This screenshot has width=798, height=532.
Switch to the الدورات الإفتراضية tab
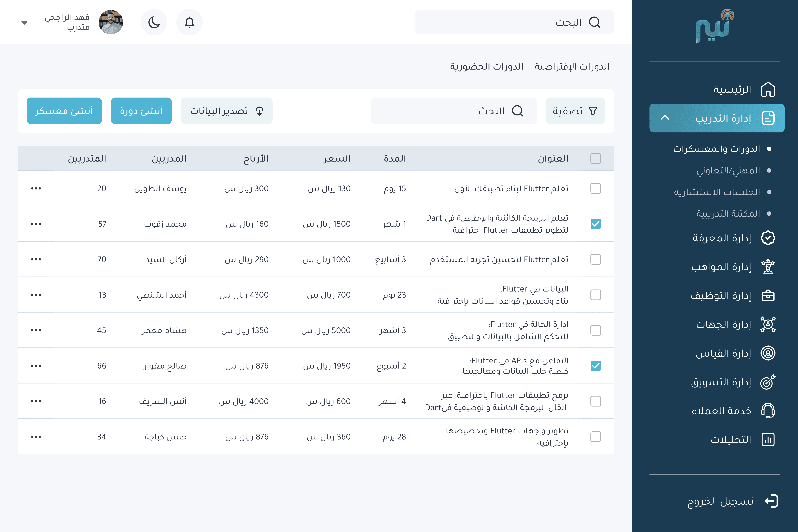(572, 66)
